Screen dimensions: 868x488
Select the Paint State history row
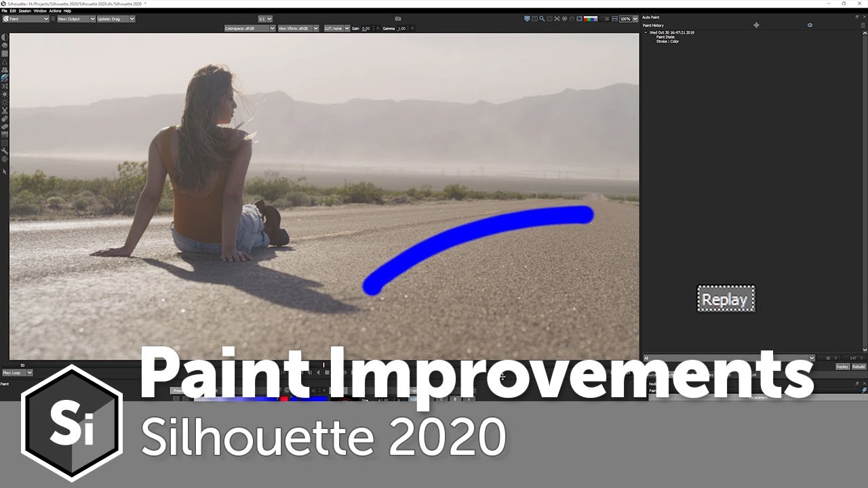667,37
